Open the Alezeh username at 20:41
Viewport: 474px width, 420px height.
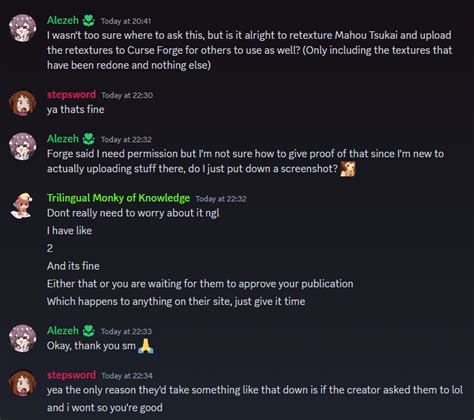pos(63,20)
